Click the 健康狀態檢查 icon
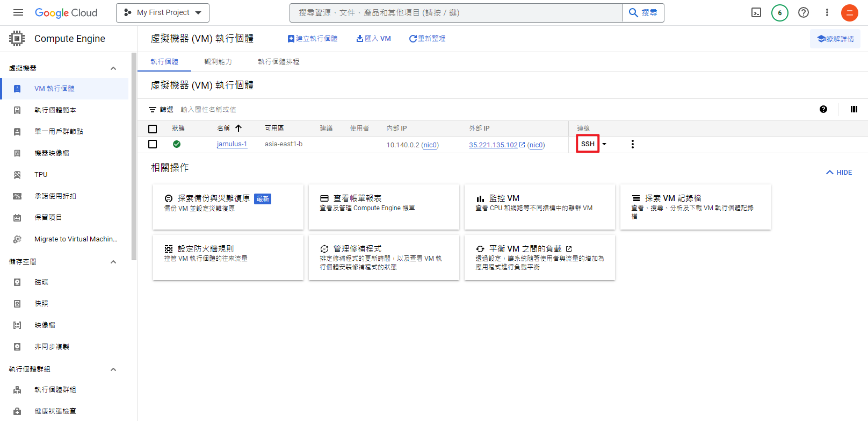The width and height of the screenshot is (868, 421). coord(17,411)
